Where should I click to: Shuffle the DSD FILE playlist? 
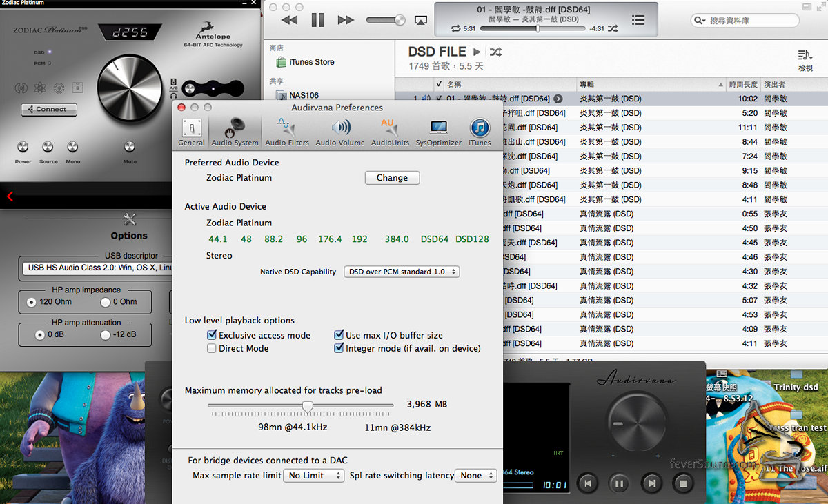[x=495, y=52]
